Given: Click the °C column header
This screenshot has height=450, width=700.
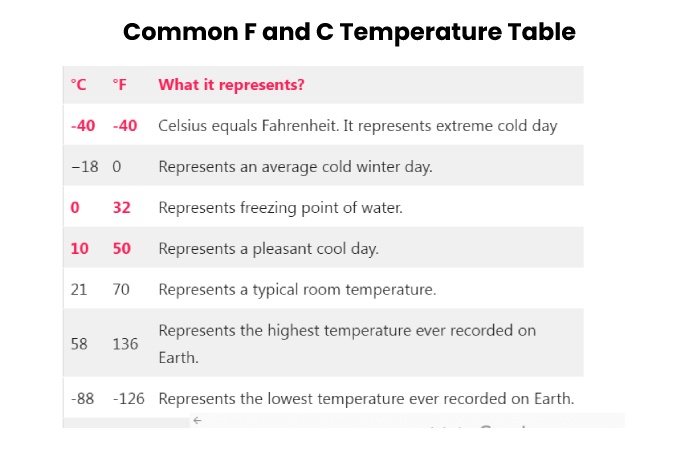Looking at the screenshot, I should click(79, 85).
